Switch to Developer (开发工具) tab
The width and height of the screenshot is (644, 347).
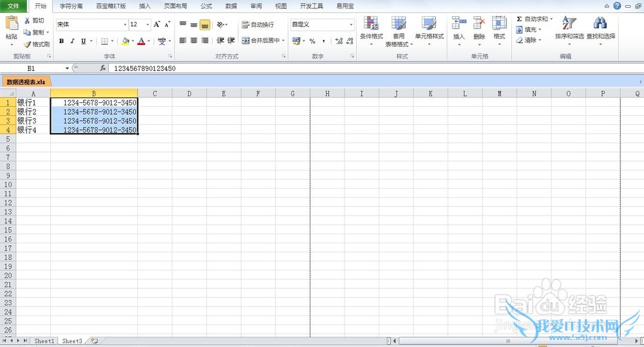(311, 6)
